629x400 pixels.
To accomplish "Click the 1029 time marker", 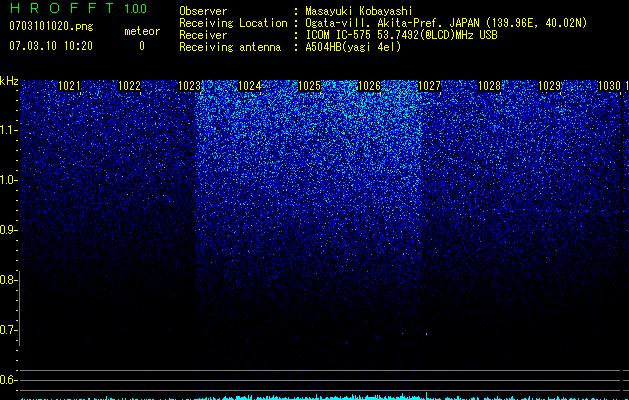I will coord(550,86).
